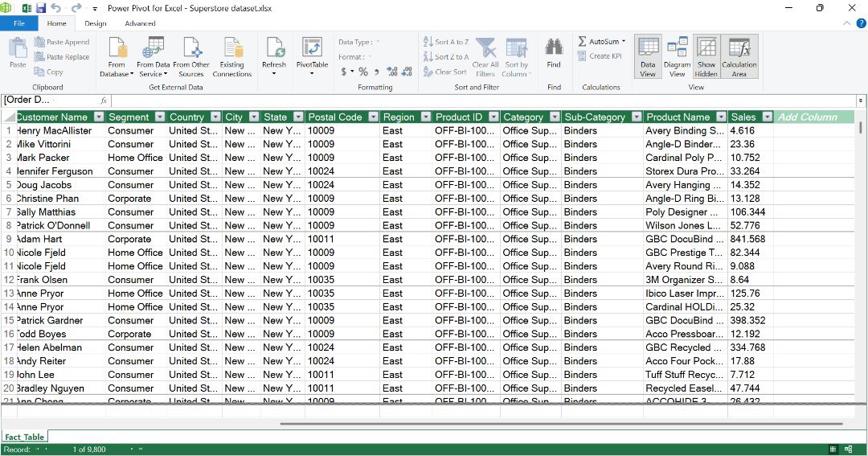
Task: Switch to grid view in status bar
Action: tap(833, 450)
